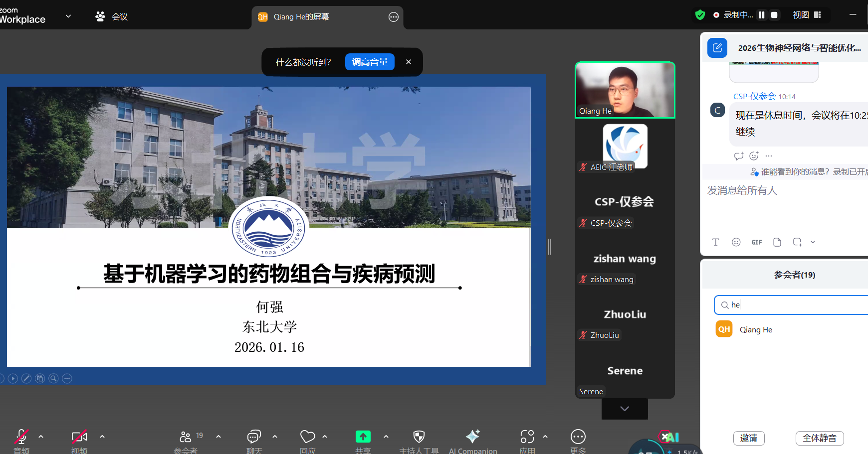The height and width of the screenshot is (454, 868).
Task: Open AI Companion from the toolbar
Action: click(x=472, y=437)
